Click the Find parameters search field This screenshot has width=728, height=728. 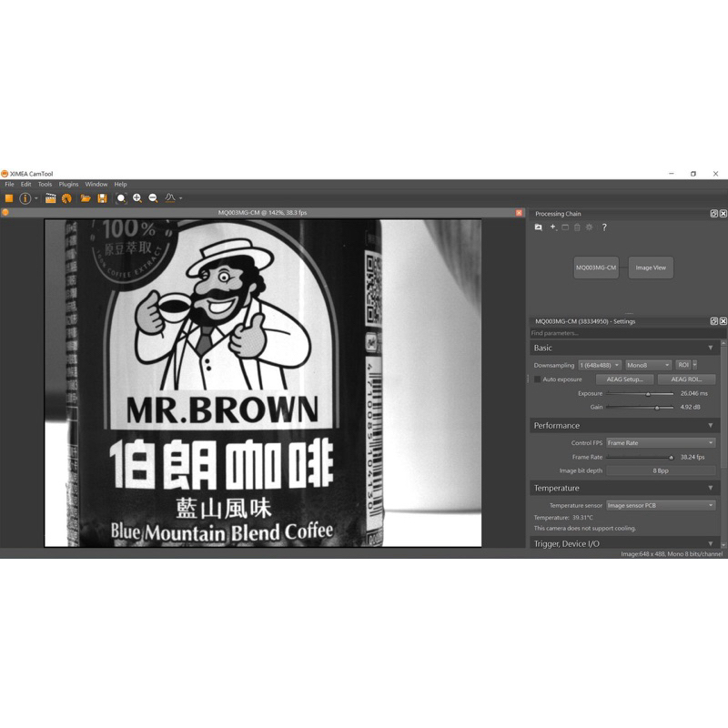(629, 333)
